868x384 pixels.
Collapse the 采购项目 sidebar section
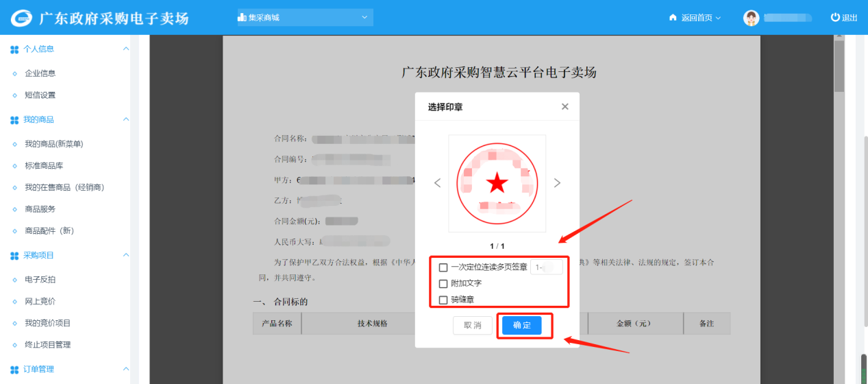[125, 255]
